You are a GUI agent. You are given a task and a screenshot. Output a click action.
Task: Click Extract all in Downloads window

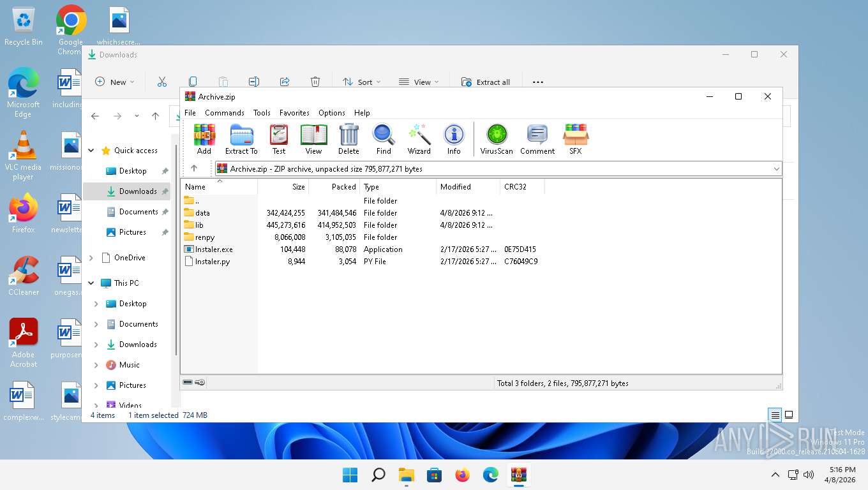[x=486, y=82]
